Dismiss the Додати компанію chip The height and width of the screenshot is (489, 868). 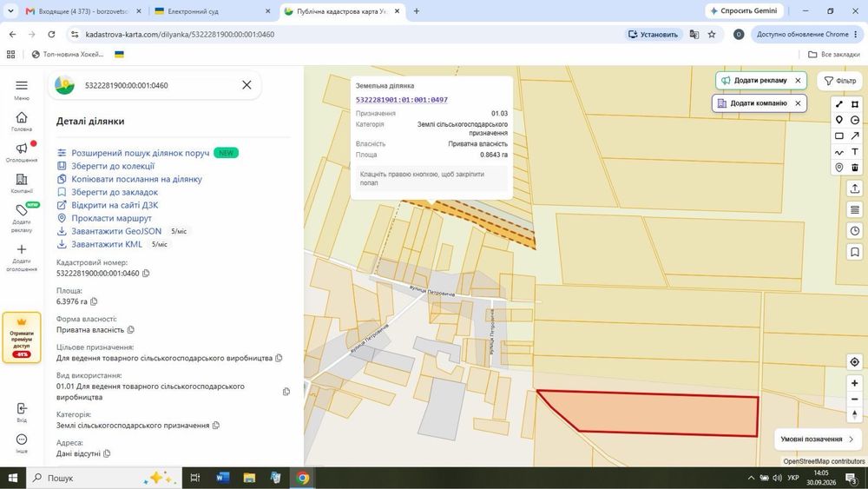(798, 103)
